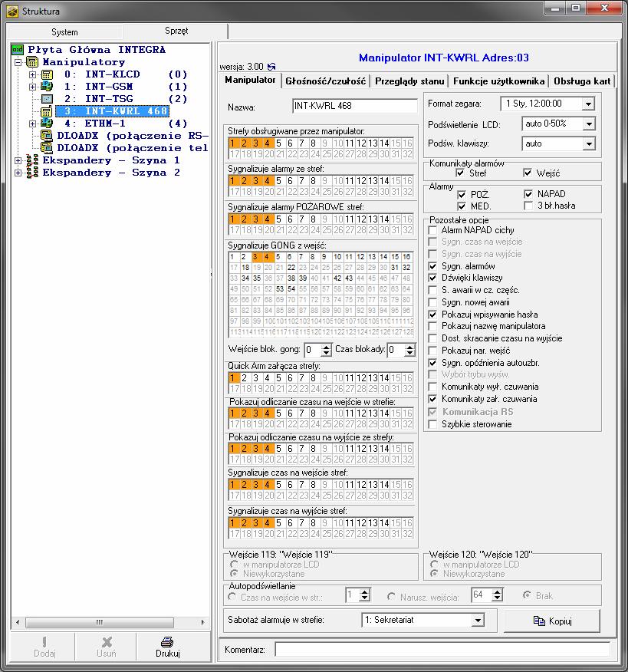Uncheck the POŻ. alarm checkbox
628x672 pixels.
pyautogui.click(x=462, y=195)
